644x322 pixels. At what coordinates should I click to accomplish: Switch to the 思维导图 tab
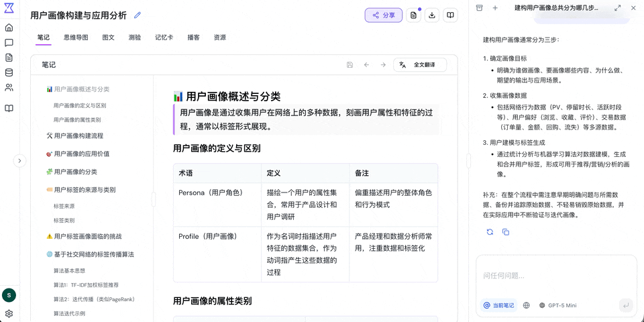coord(76,38)
